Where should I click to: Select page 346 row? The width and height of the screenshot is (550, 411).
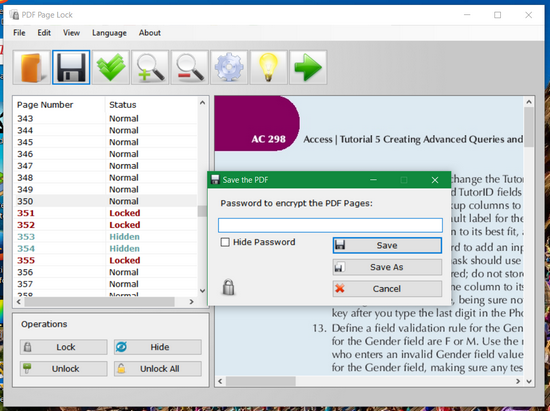106,154
